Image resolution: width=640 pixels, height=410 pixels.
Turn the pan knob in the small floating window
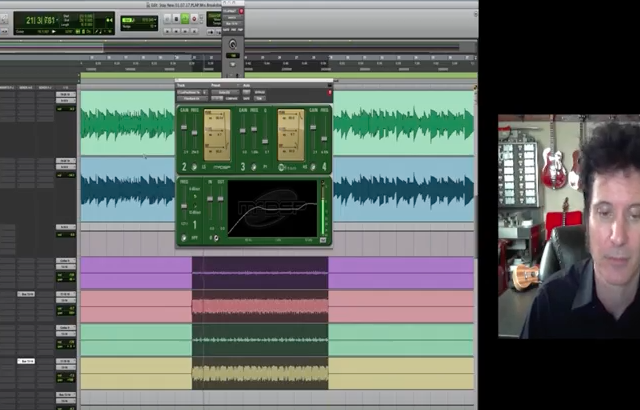233,44
